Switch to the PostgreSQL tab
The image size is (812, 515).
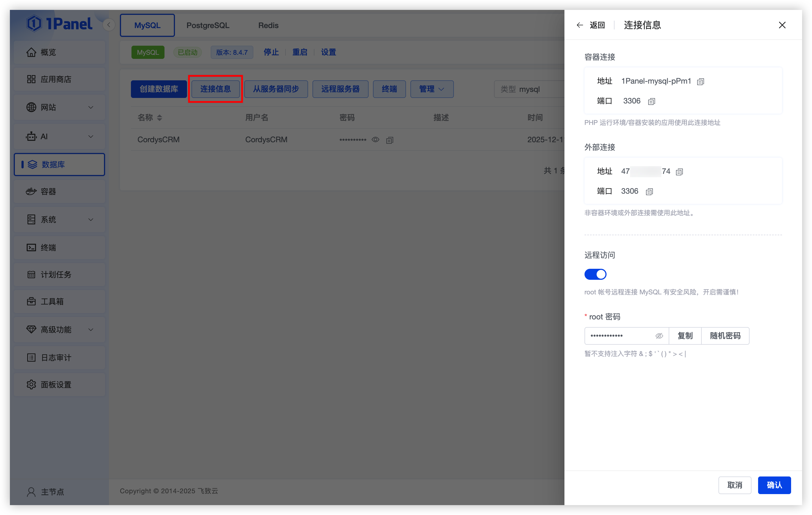click(208, 25)
